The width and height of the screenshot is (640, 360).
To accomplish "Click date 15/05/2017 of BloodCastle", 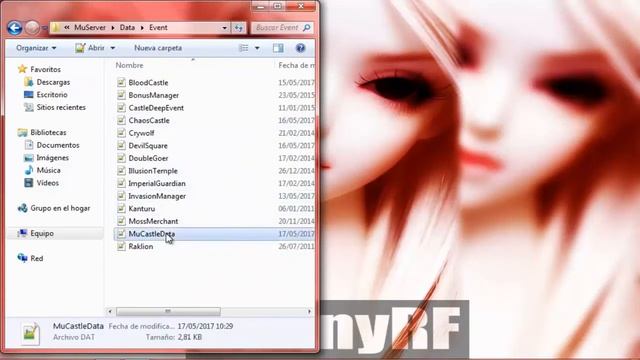I will tap(296, 82).
